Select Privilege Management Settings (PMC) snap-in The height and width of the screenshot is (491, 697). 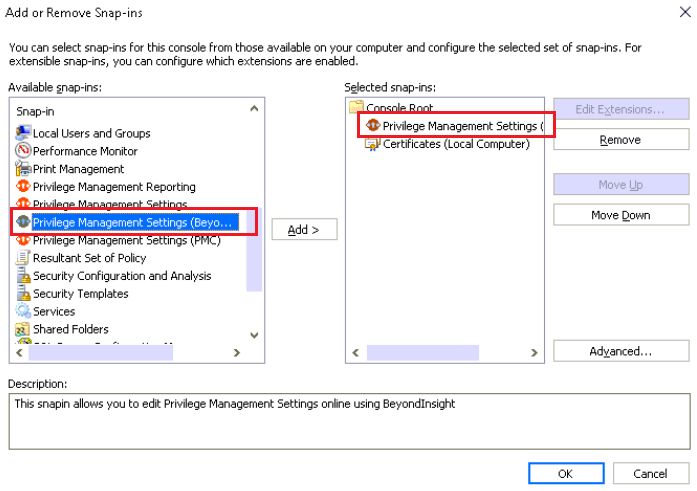[127, 240]
